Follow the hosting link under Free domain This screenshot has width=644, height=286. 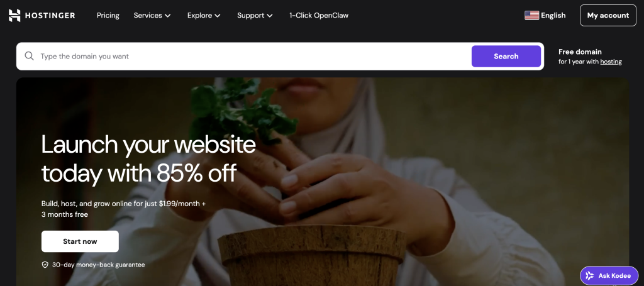(x=611, y=62)
